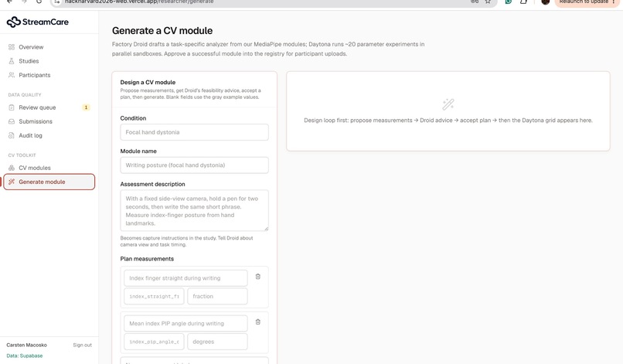Click the Relaunch to update button
The image size is (623, 364).
pyautogui.click(x=587, y=2)
